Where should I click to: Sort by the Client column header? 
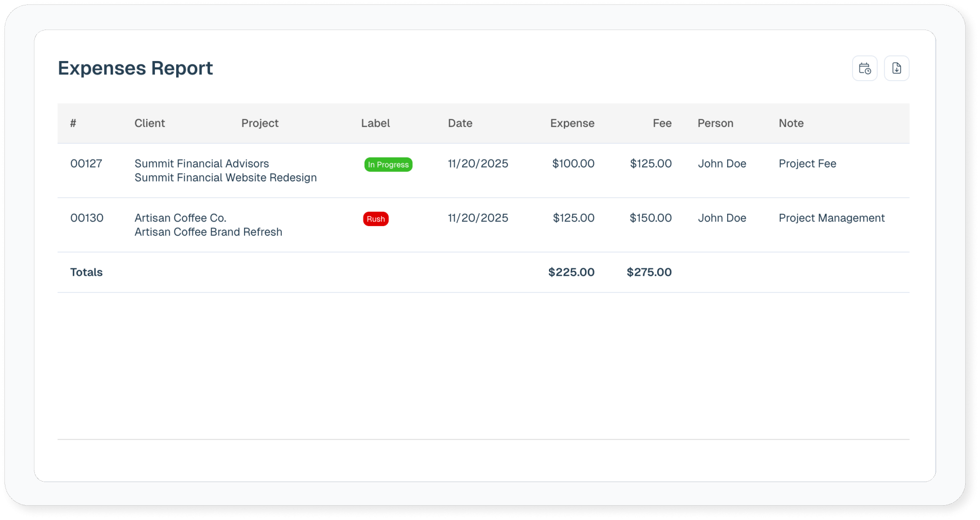[150, 123]
